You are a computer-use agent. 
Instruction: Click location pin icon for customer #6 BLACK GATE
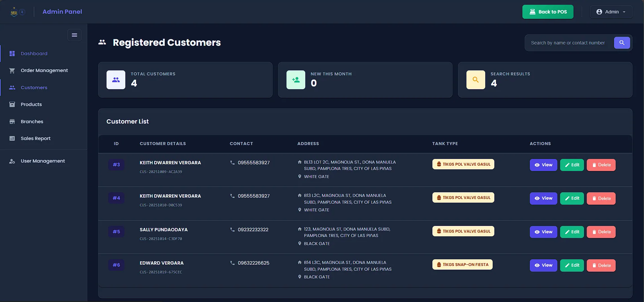(x=300, y=277)
